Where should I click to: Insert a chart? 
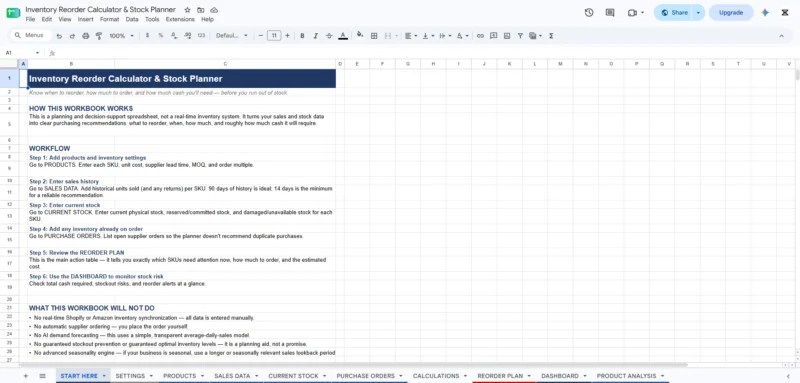pyautogui.click(x=507, y=36)
